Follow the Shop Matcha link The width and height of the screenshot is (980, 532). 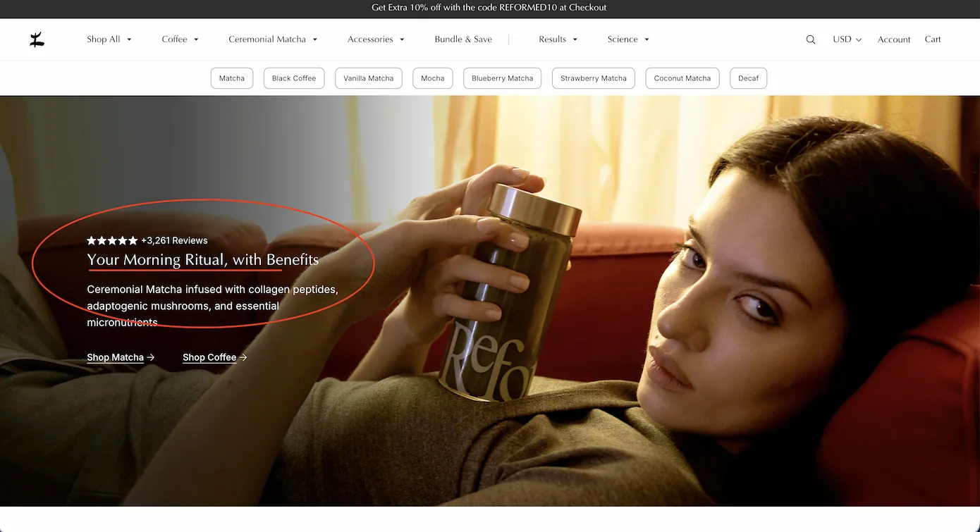pos(121,357)
